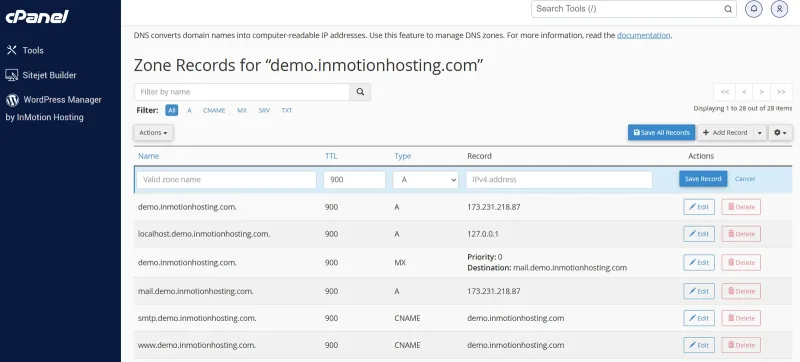Screen dimensions: 800x362
Task: Expand the Add Record type dropdown arrow
Action: point(760,133)
